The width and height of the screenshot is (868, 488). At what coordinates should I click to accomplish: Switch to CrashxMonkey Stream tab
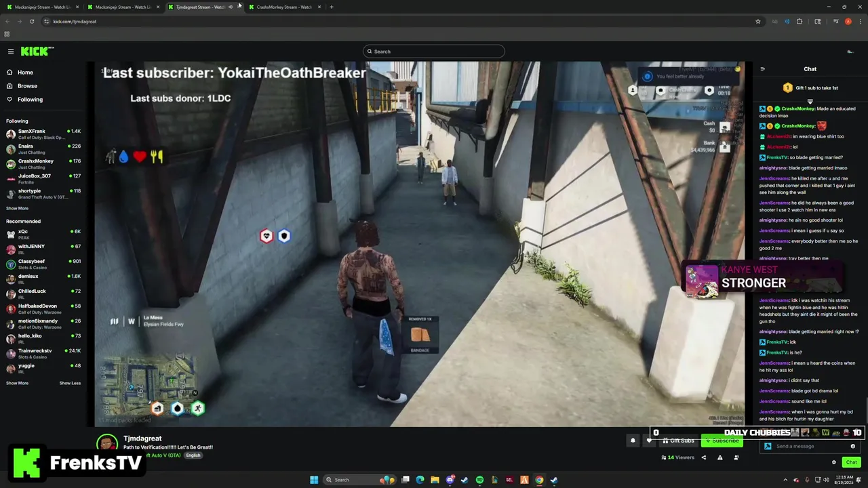(x=284, y=7)
